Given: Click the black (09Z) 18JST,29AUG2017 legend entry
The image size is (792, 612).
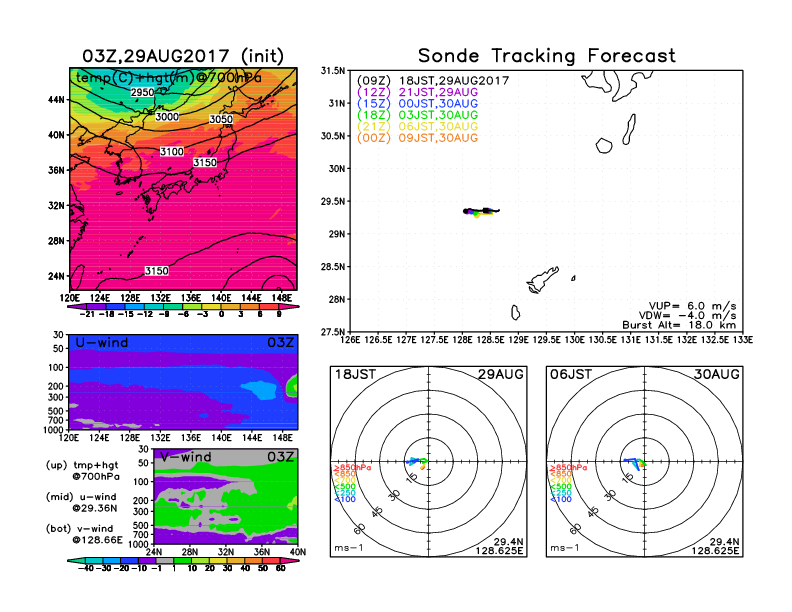Looking at the screenshot, I should pos(433,80).
